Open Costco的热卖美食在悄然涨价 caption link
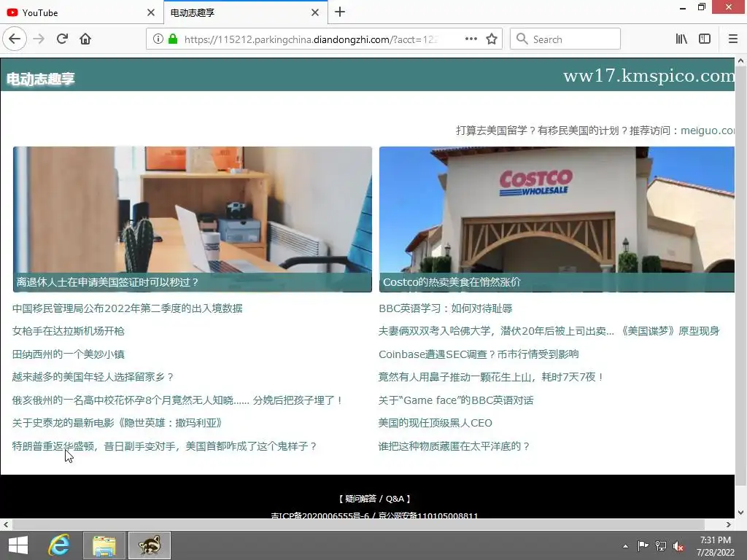Viewport: 747px width, 560px height. (x=452, y=282)
